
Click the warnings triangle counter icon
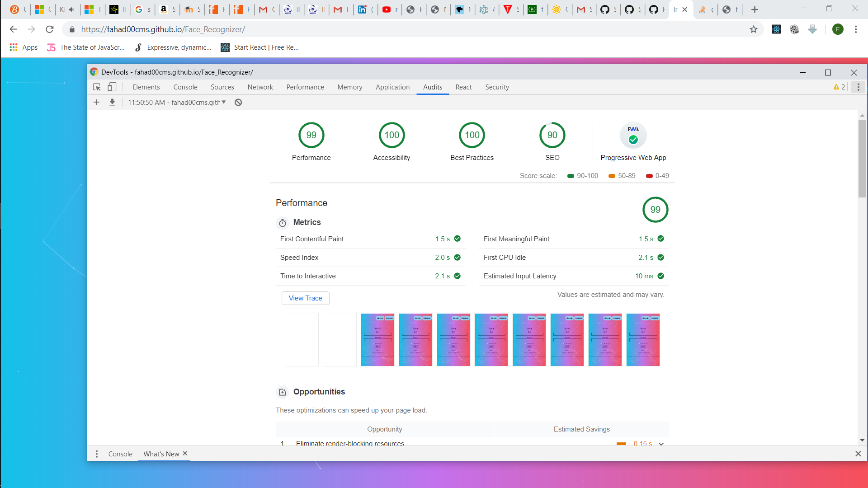click(x=839, y=87)
